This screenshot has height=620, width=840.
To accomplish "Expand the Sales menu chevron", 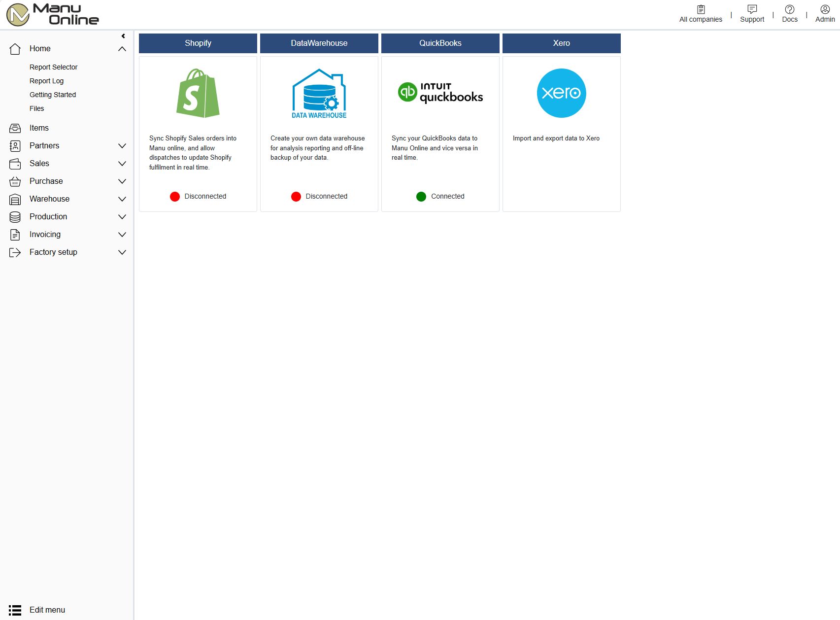I will pyautogui.click(x=122, y=164).
